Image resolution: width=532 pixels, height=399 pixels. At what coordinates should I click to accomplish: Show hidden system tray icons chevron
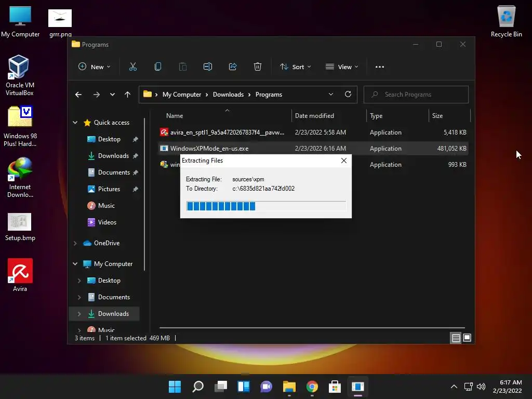(454, 387)
